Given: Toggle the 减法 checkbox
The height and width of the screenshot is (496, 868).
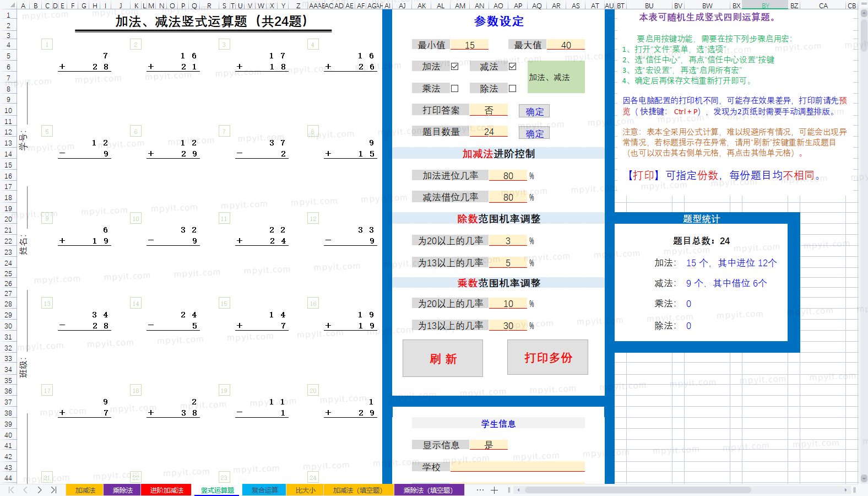Looking at the screenshot, I should [x=513, y=67].
